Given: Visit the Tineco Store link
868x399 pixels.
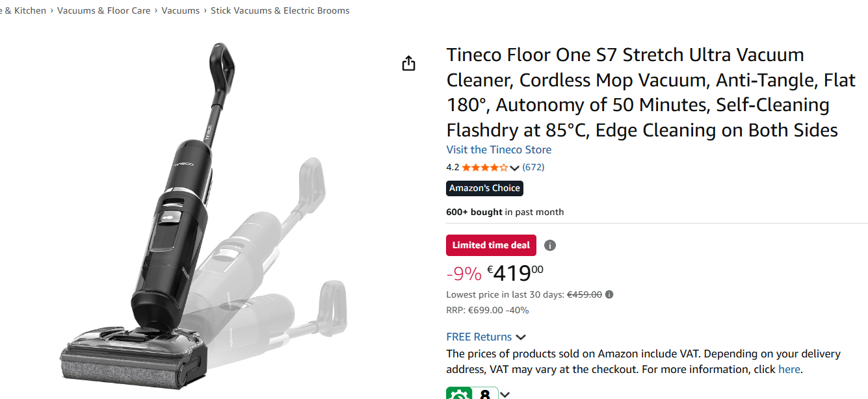Looking at the screenshot, I should click(x=499, y=149).
